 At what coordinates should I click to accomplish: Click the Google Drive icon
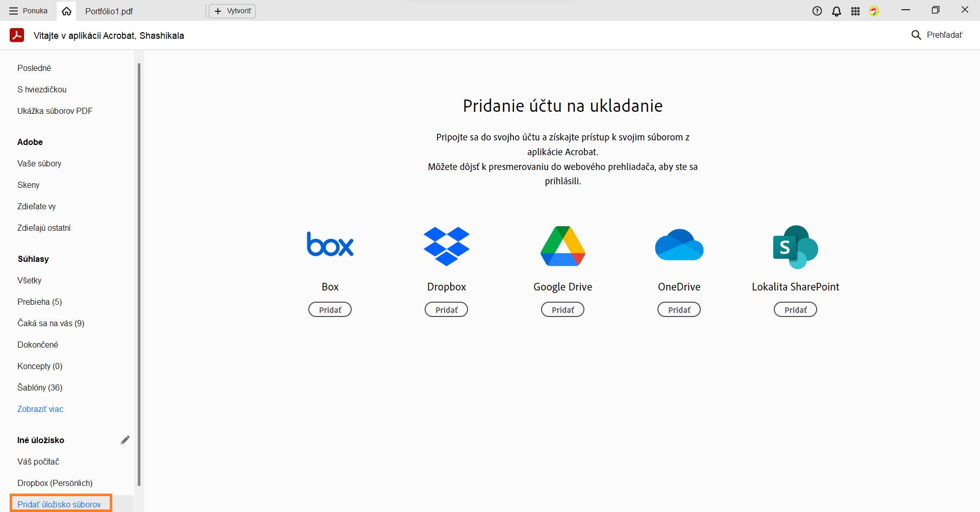click(562, 246)
